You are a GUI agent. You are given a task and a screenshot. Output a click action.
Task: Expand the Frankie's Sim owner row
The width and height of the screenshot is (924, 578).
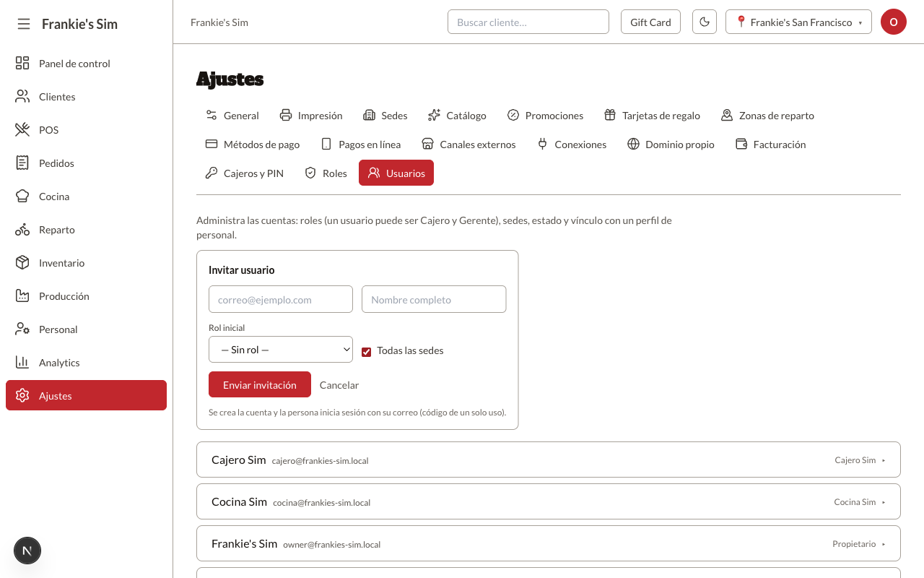tap(549, 543)
